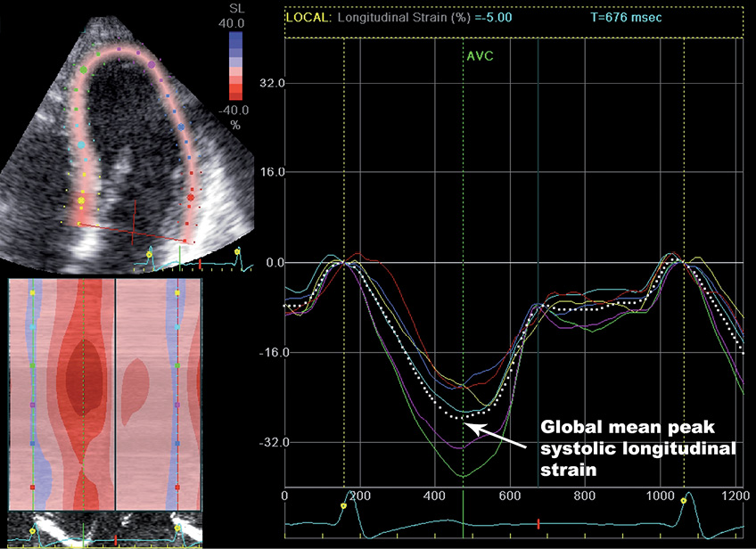Select the large red segment dot on right wall

[x=192, y=197]
